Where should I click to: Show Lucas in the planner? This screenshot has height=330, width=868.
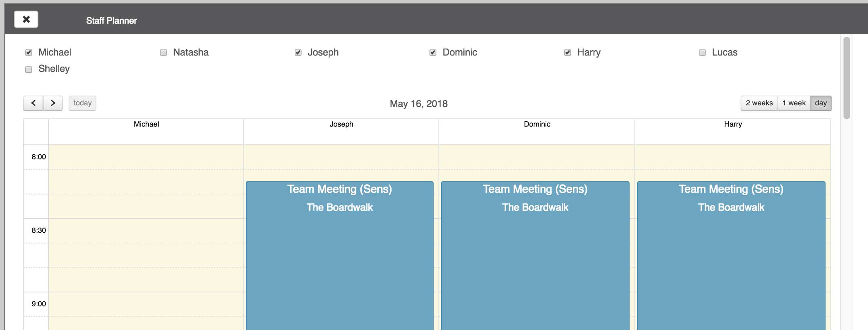point(702,53)
